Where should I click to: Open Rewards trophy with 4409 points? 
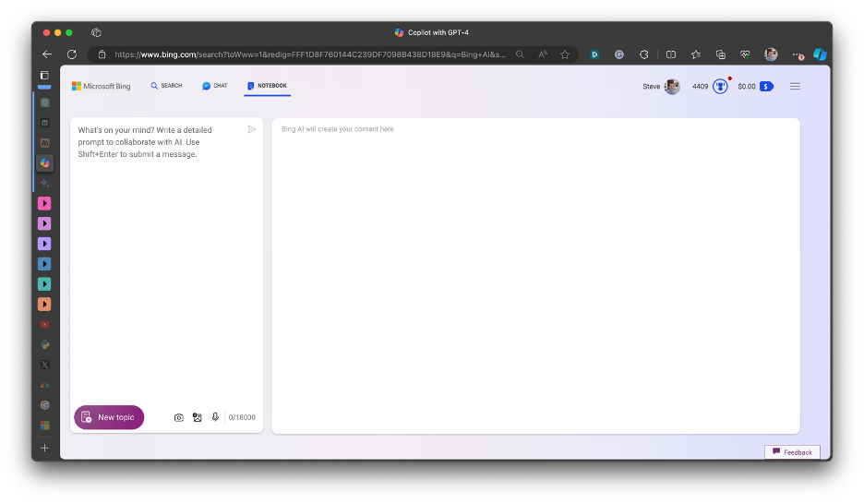[710, 87]
